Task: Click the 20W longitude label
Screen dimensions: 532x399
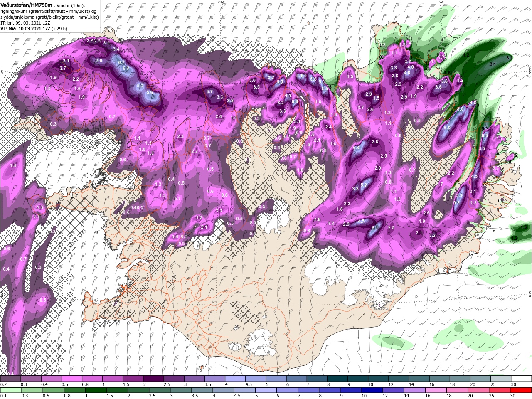Action: 222,2
